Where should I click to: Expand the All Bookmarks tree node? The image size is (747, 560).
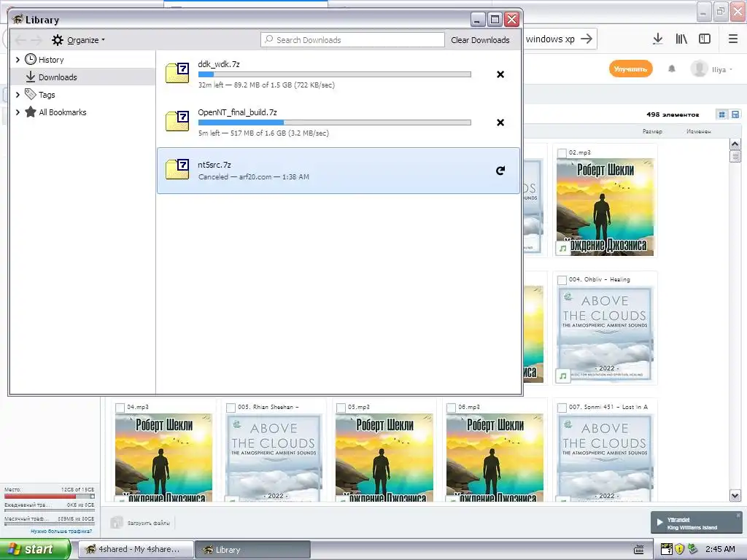(x=18, y=112)
